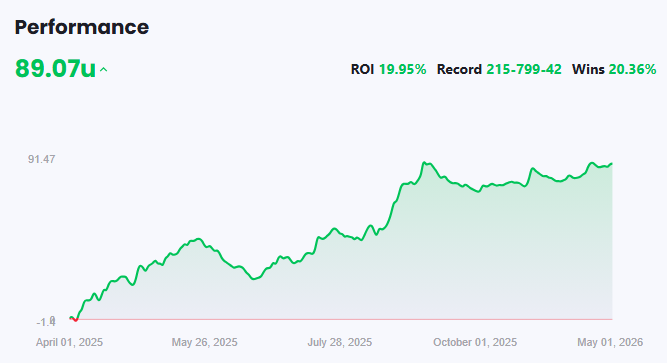Screen dimensions: 667x363
Task: Click the May 01, 2026 axis date
Action: [610, 343]
